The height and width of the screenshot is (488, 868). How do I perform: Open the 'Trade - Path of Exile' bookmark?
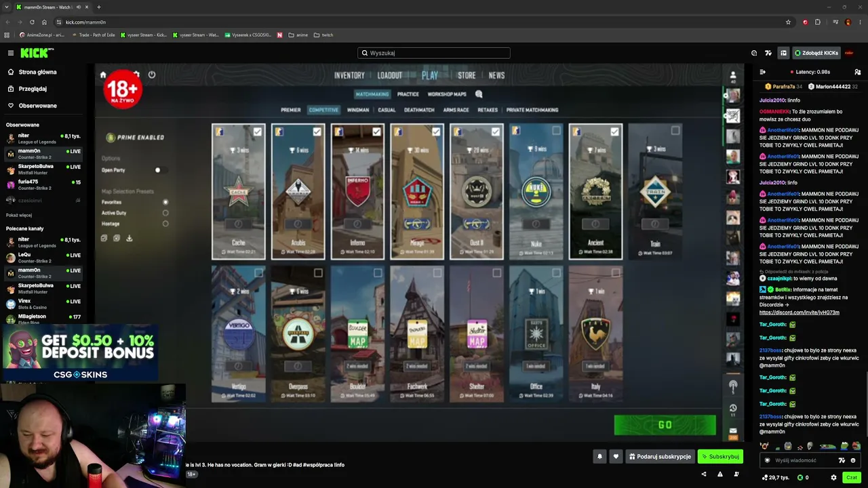92,35
